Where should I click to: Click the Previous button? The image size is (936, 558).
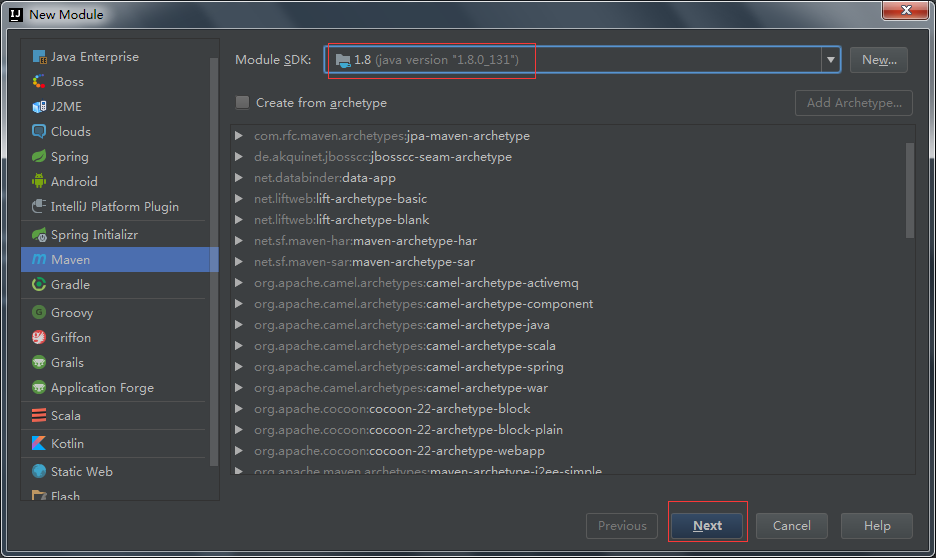click(622, 525)
